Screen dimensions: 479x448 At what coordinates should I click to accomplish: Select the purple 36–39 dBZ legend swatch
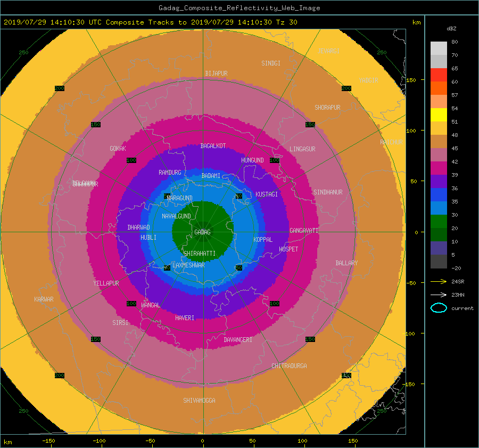(x=439, y=182)
